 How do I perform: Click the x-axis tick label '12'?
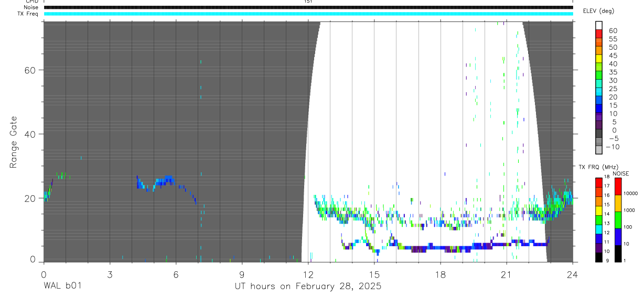point(308,274)
